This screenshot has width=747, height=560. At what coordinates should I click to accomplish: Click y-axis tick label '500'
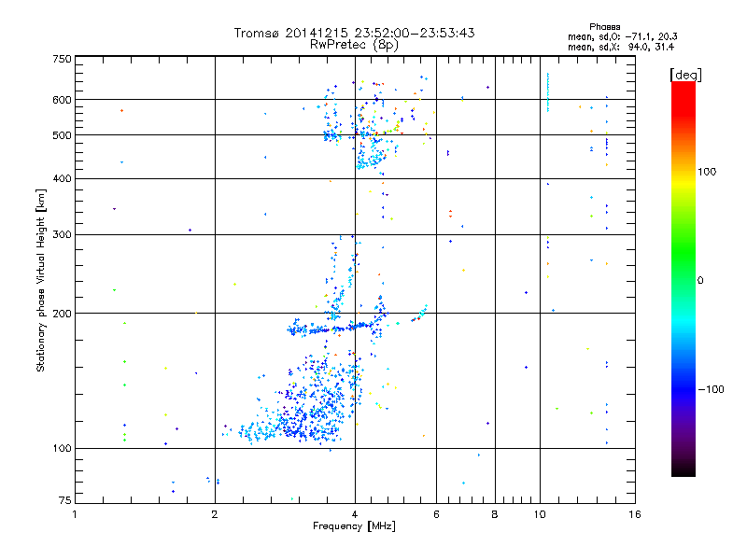pyautogui.click(x=62, y=135)
